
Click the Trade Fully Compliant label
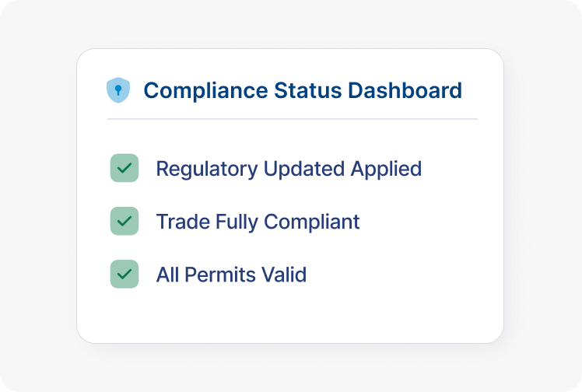258,222
